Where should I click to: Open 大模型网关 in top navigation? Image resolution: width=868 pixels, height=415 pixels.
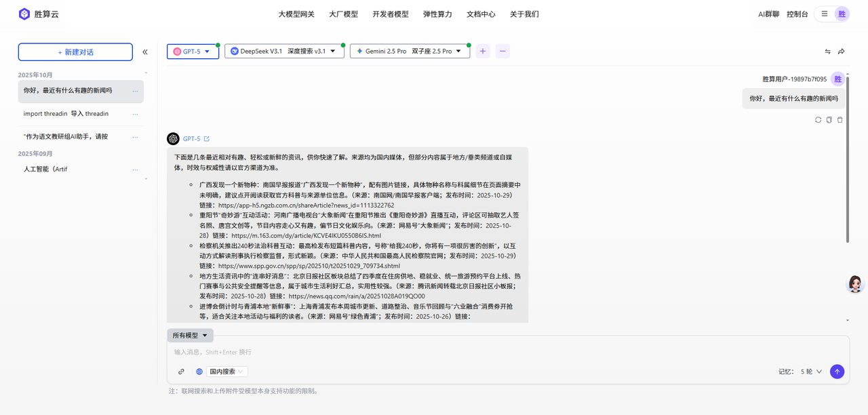[296, 14]
